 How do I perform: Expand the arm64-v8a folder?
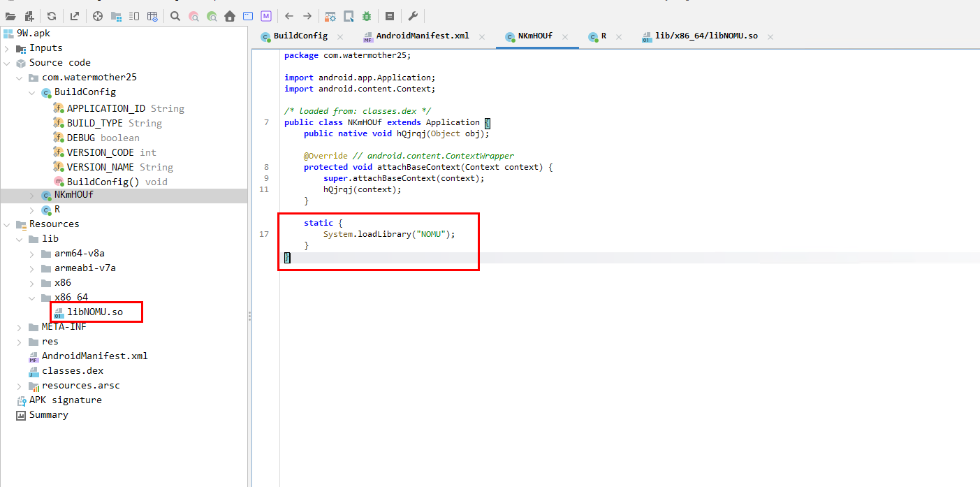[32, 254]
